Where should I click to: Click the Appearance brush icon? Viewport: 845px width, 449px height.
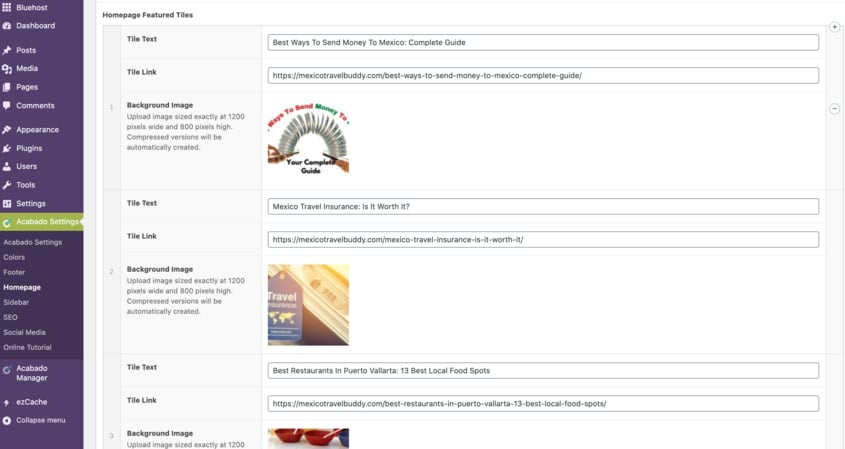[6, 130]
